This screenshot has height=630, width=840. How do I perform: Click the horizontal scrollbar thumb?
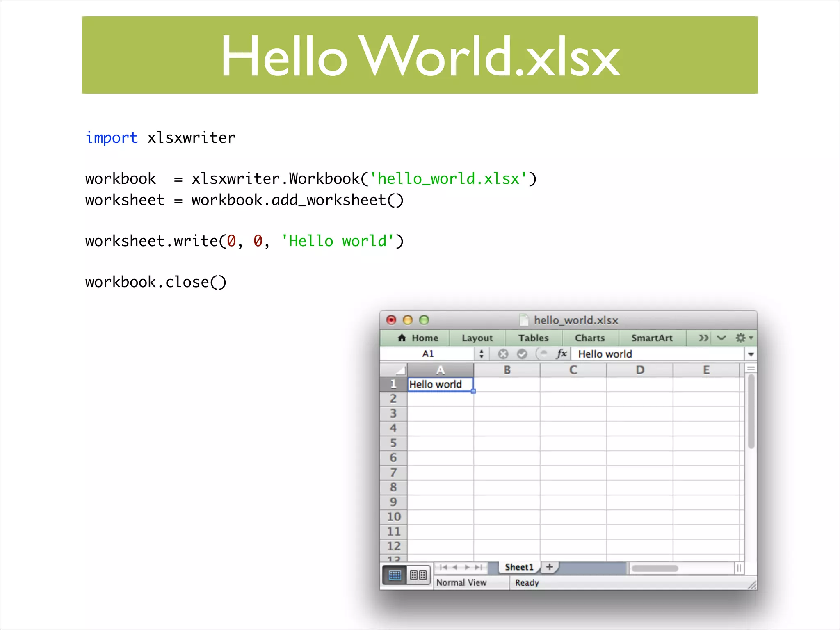tap(655, 568)
